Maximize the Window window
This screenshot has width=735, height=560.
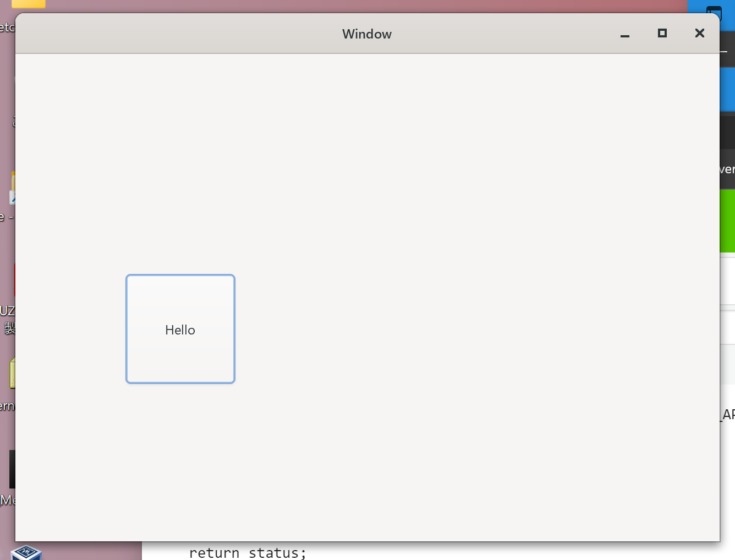pos(662,34)
